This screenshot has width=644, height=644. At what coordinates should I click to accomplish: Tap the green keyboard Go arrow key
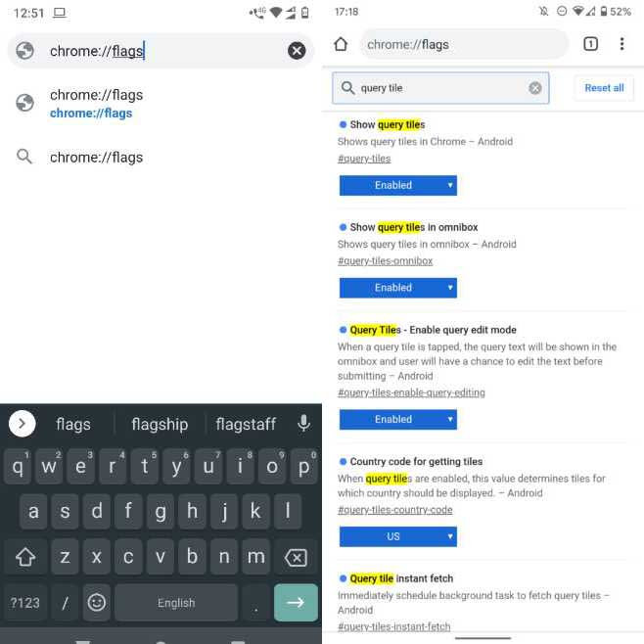[296, 603]
